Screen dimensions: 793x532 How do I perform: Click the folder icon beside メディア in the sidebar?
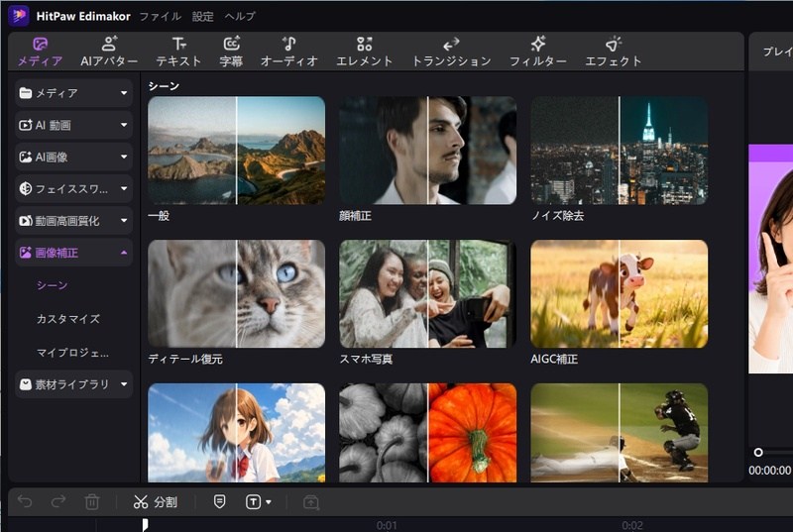click(x=26, y=93)
